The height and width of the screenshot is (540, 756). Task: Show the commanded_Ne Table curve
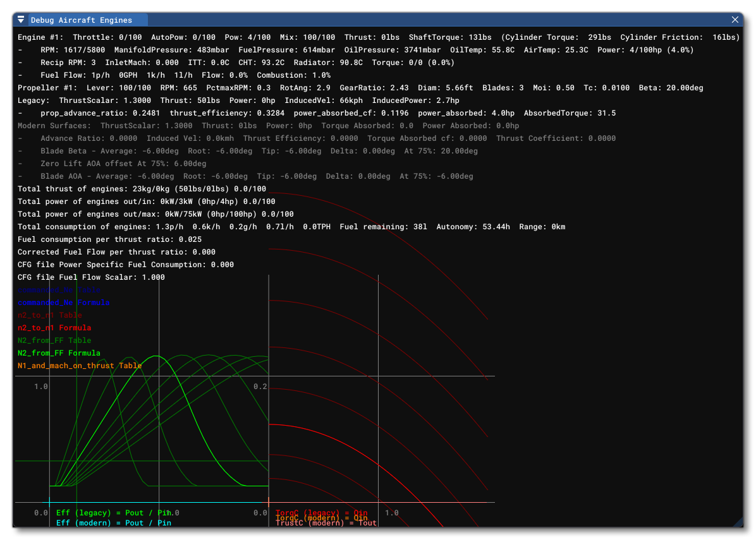58,290
